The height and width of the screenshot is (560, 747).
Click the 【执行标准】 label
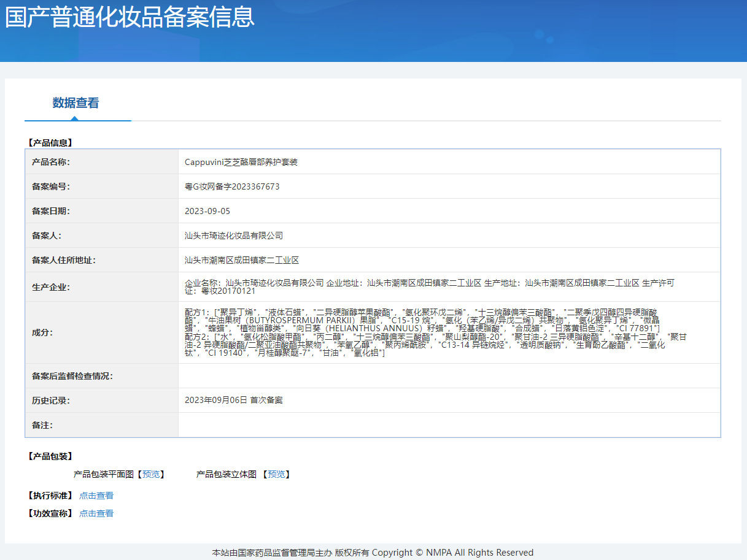point(50,496)
